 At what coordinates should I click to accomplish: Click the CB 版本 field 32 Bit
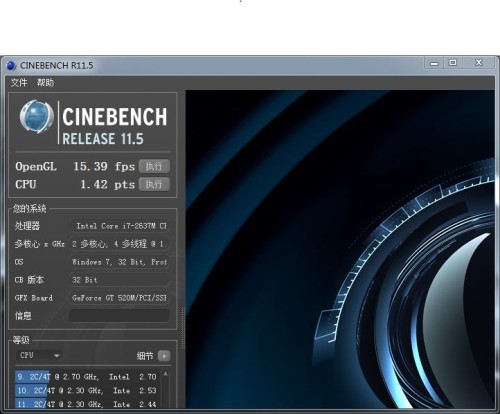tap(119, 280)
